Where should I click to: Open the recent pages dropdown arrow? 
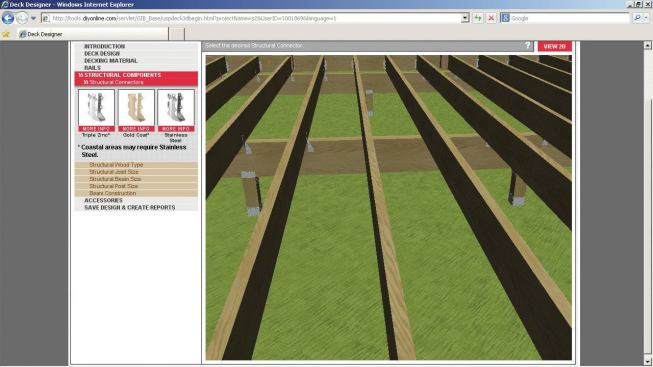(33, 18)
